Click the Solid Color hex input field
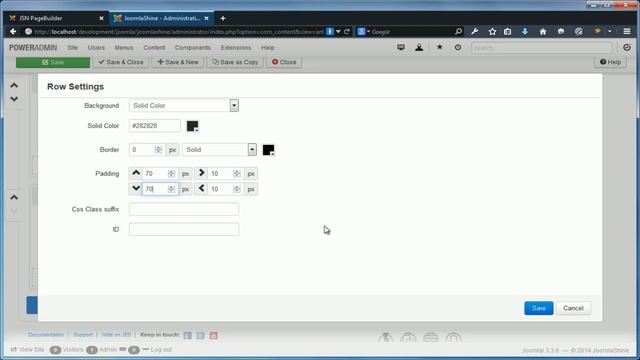Screen dimensions: 640x360 pyautogui.click(x=155, y=126)
